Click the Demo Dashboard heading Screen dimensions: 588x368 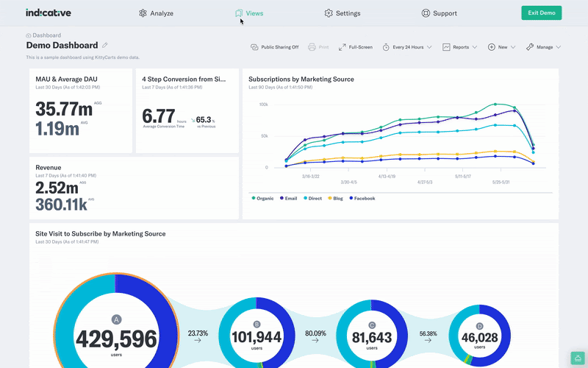pos(62,46)
